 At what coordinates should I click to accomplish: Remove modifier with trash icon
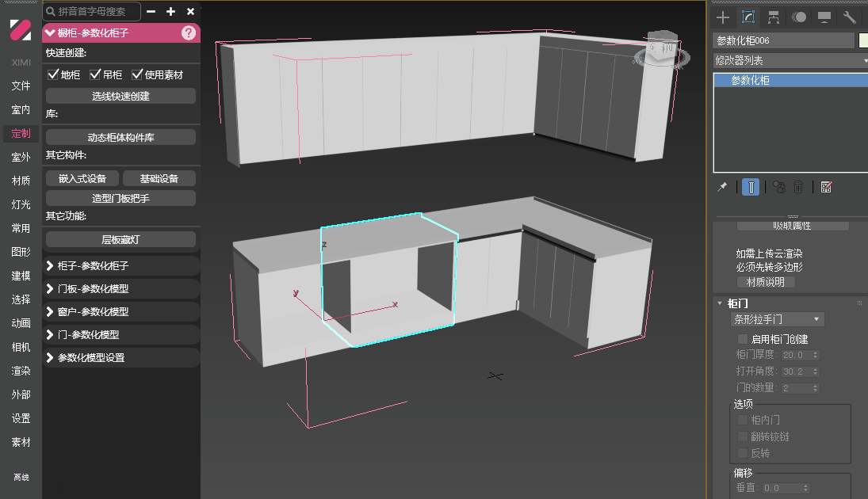coord(798,187)
